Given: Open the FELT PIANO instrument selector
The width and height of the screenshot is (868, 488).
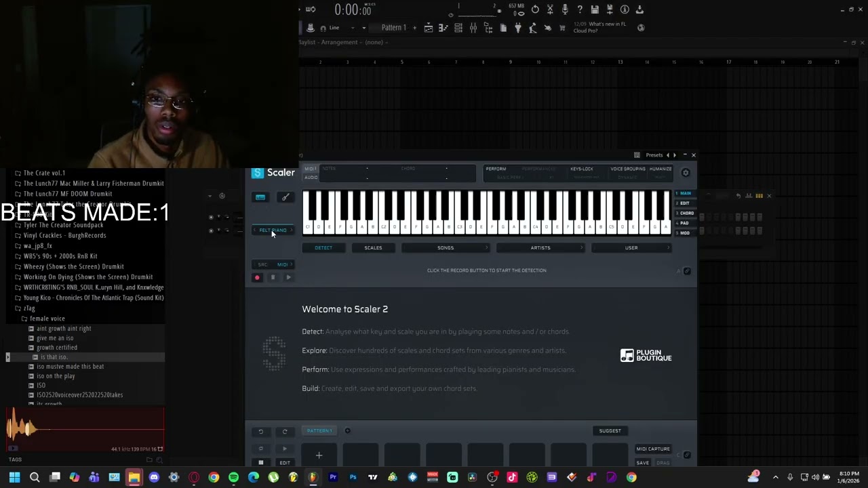Looking at the screenshot, I should tap(273, 230).
